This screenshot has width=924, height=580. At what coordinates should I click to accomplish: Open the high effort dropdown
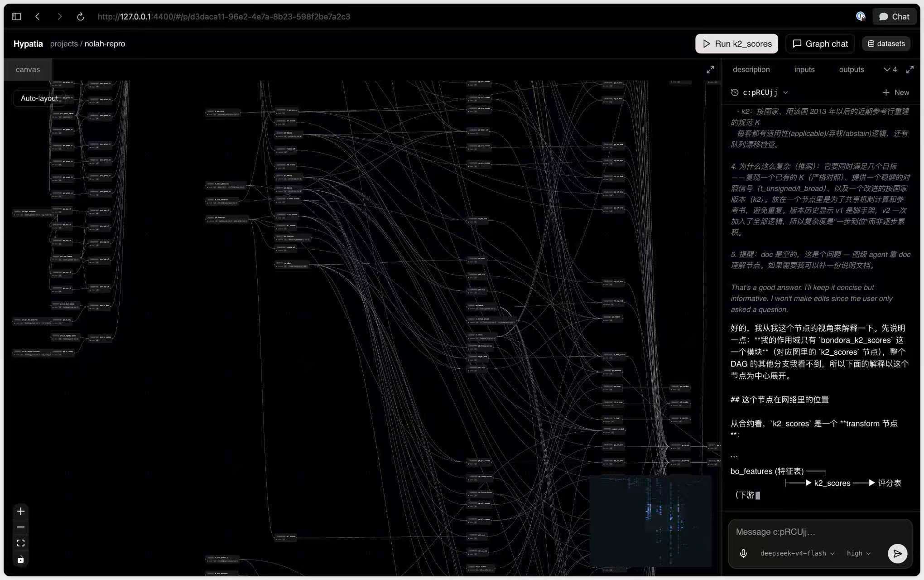pos(858,553)
